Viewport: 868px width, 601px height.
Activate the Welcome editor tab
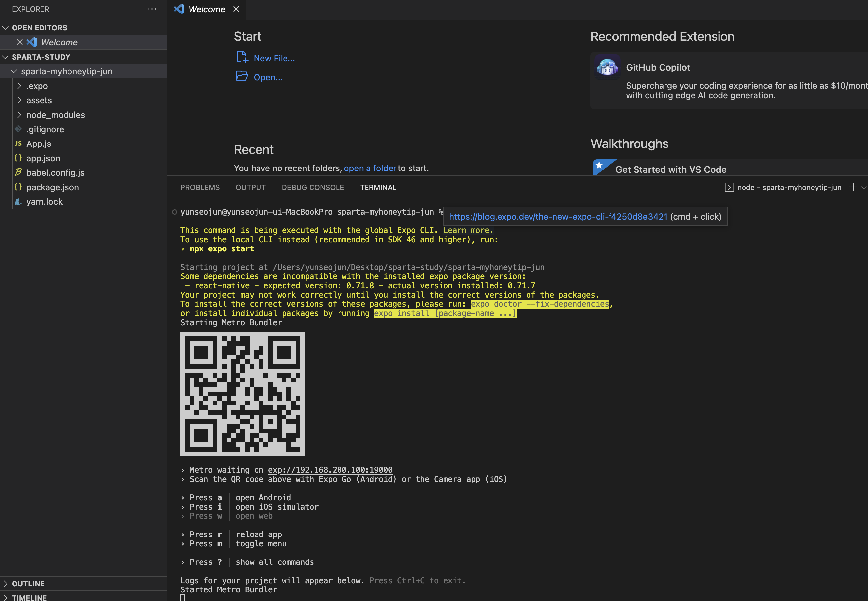click(206, 10)
